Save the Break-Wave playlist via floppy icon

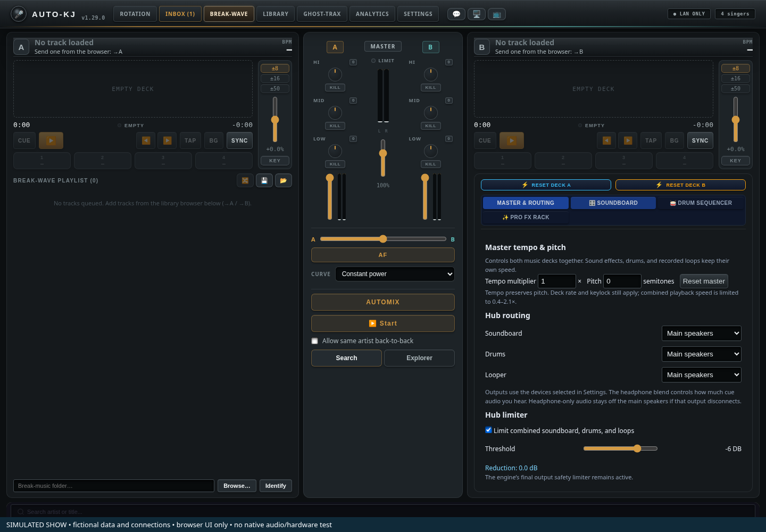click(264, 181)
